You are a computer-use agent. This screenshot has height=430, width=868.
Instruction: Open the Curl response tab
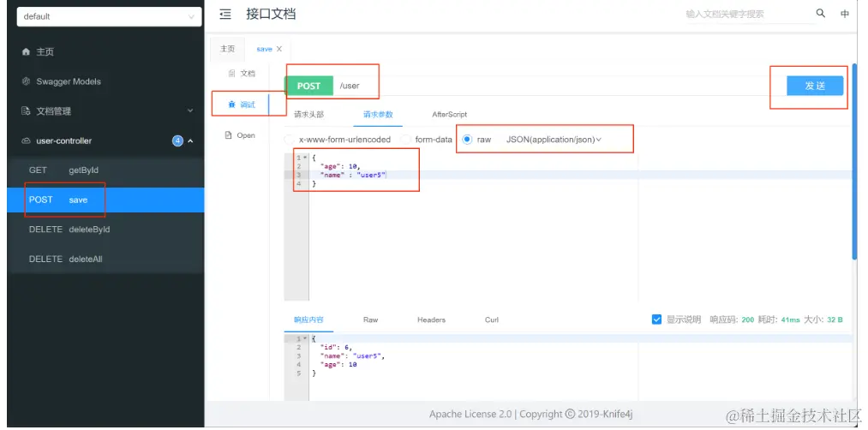point(492,320)
